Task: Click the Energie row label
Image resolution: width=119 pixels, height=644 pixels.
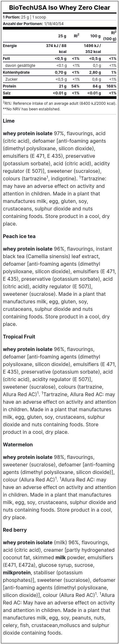Action: [10, 46]
